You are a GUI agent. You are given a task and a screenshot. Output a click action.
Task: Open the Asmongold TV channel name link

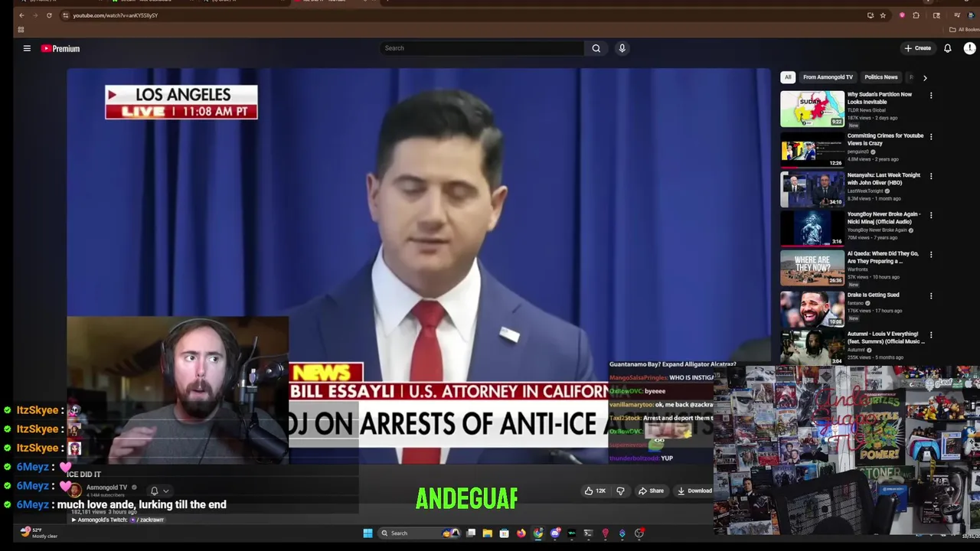tap(106, 487)
